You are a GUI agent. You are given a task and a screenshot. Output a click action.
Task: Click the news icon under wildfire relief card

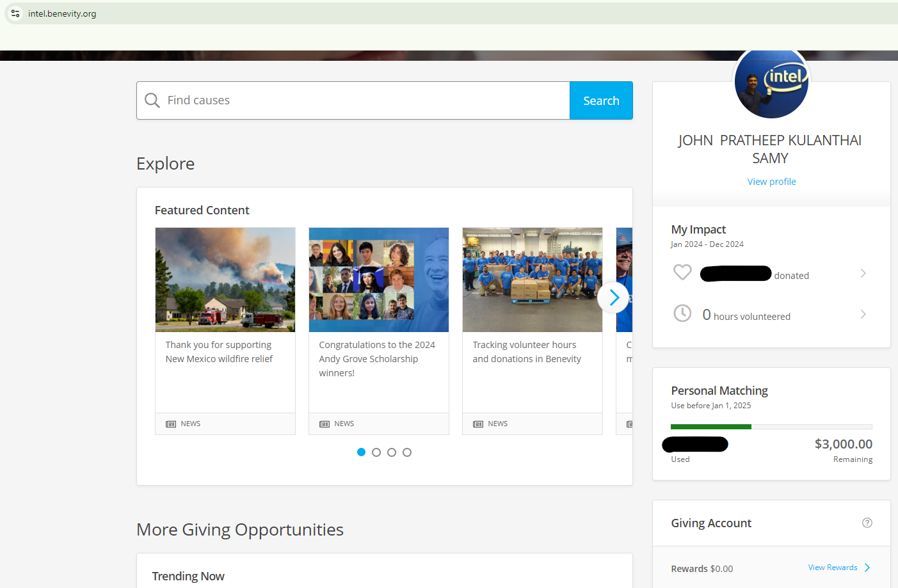pos(171,424)
